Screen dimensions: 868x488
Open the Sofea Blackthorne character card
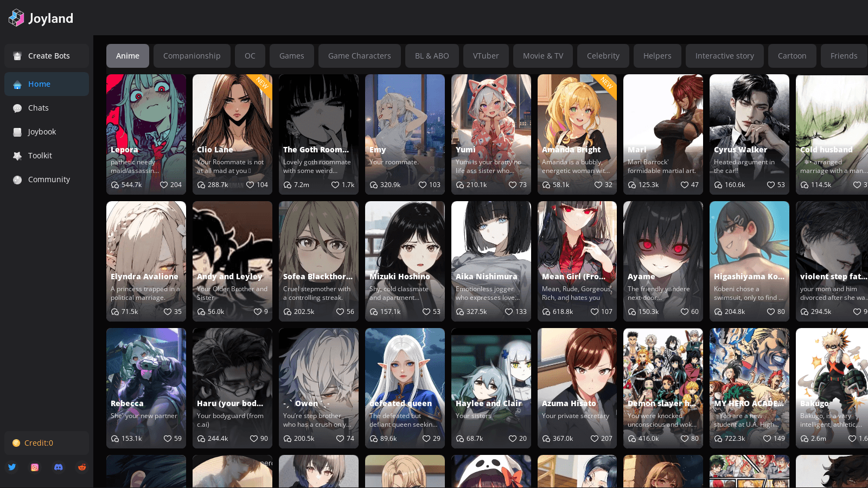[x=318, y=261]
